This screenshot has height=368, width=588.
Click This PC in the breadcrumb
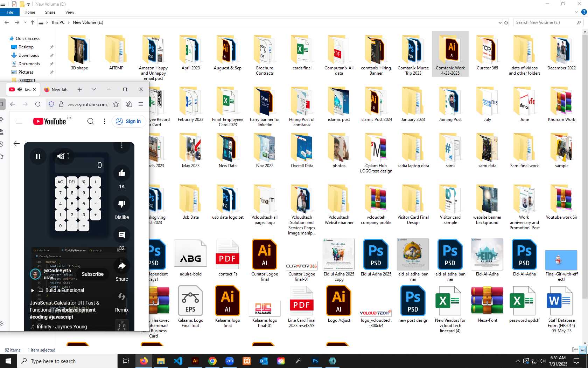(x=58, y=22)
